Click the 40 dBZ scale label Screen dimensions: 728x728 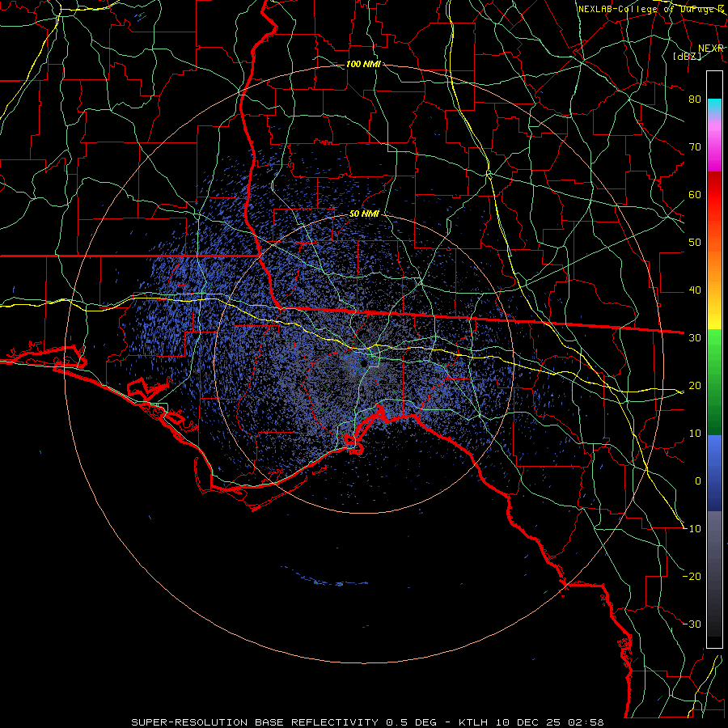695,290
